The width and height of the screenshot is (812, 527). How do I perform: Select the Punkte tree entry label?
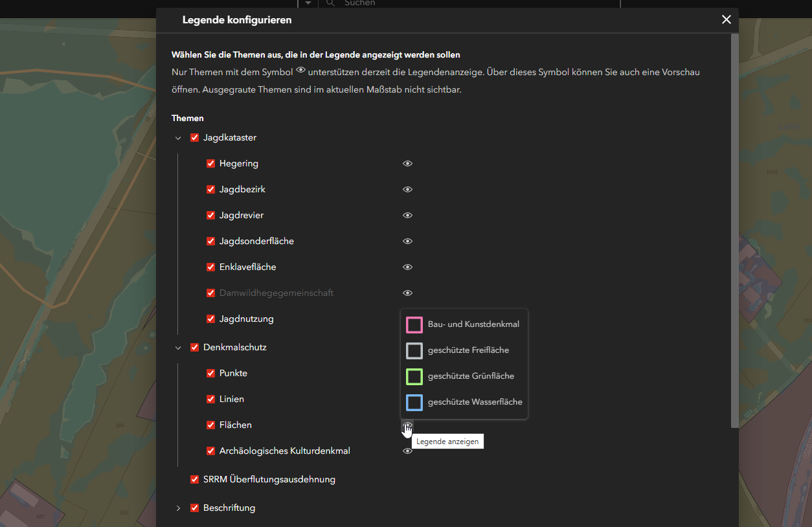pyautogui.click(x=233, y=374)
